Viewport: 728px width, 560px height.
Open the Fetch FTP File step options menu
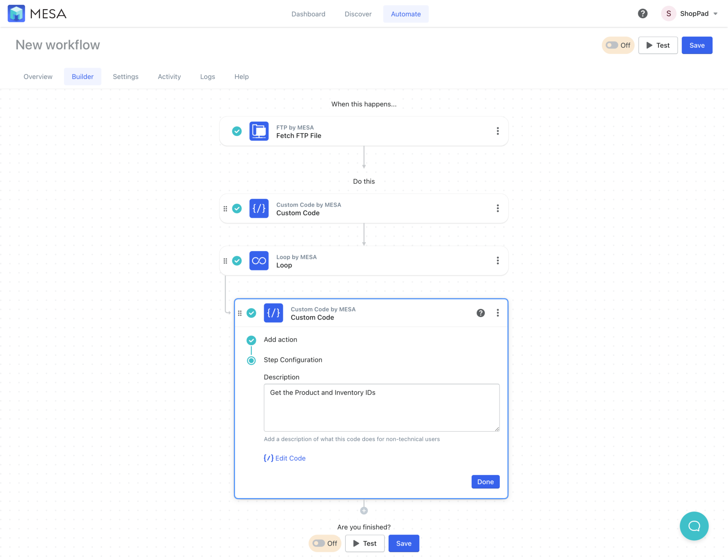(497, 131)
